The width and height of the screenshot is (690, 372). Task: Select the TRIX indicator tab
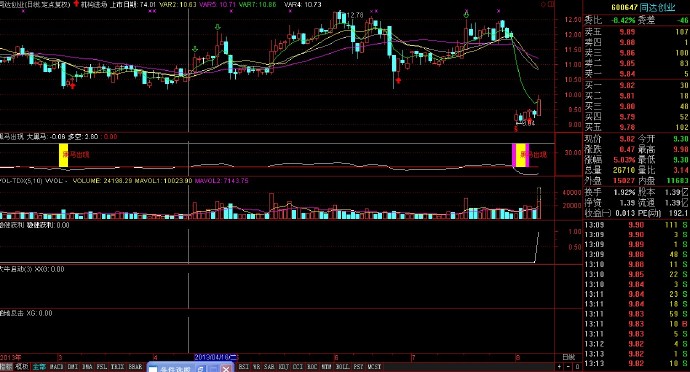point(117,367)
